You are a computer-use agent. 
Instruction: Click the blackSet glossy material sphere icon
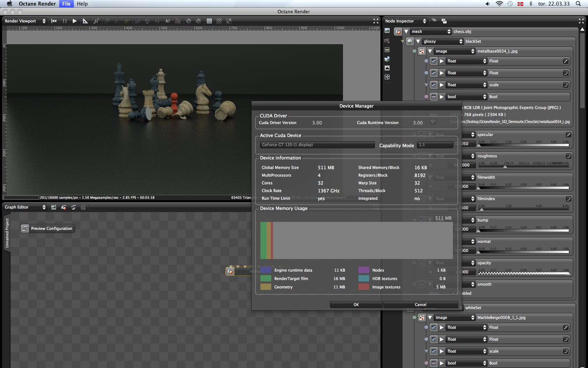pos(410,41)
